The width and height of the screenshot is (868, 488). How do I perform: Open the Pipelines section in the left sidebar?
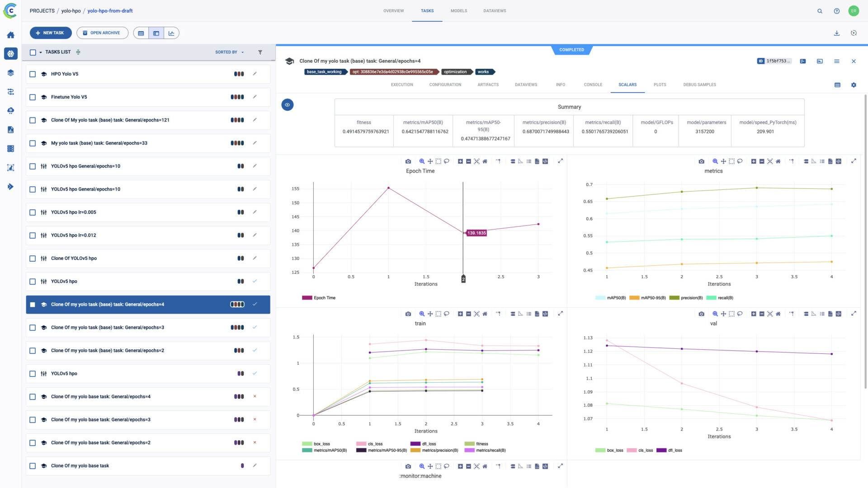pos(10,92)
